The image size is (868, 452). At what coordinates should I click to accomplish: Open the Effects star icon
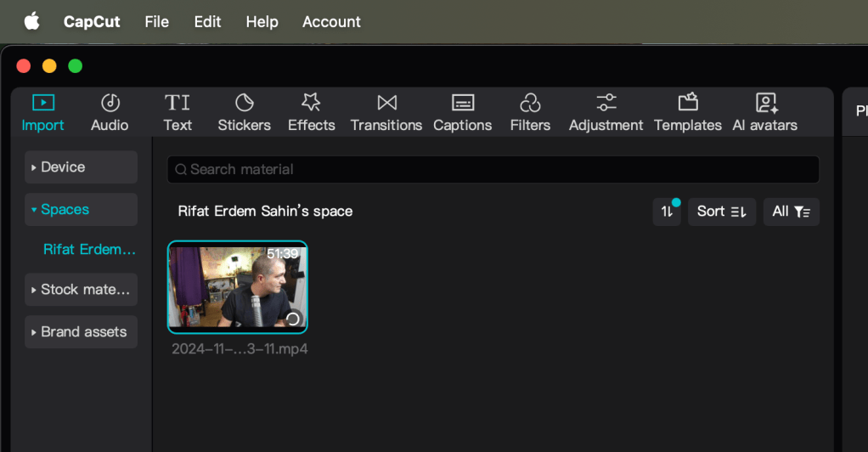tap(311, 103)
